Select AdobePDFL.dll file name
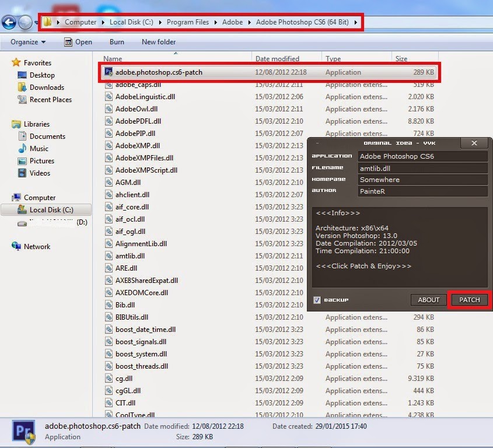 tap(138, 121)
